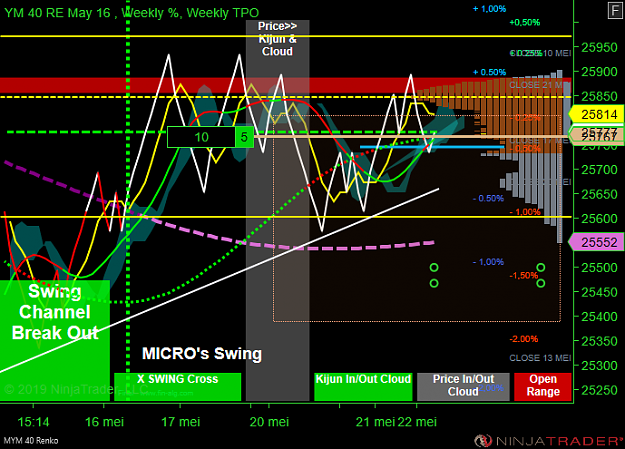Click the +0,50% green percent label
The image size is (625, 449).
point(525,22)
